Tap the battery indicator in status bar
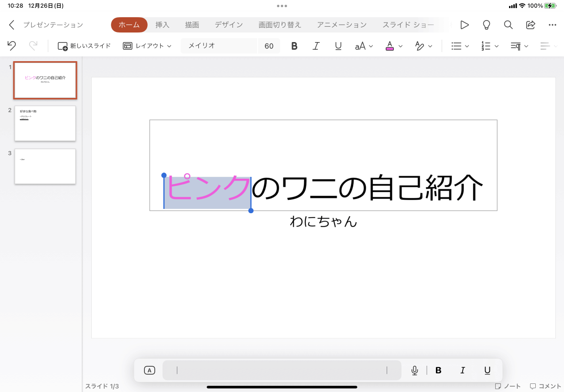 [550, 6]
